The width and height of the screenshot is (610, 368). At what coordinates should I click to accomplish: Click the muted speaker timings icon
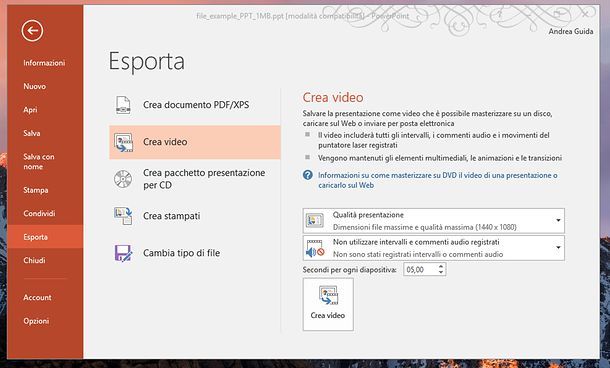click(315, 248)
